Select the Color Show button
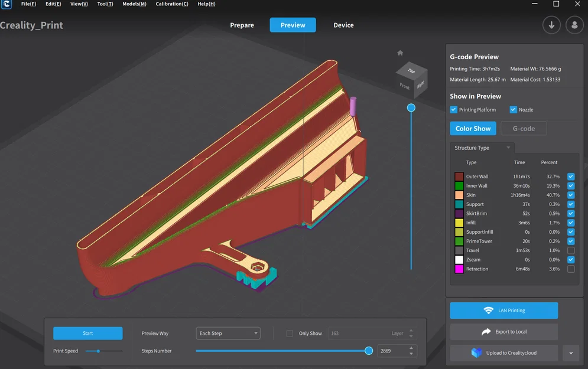588x369 pixels. (x=473, y=129)
